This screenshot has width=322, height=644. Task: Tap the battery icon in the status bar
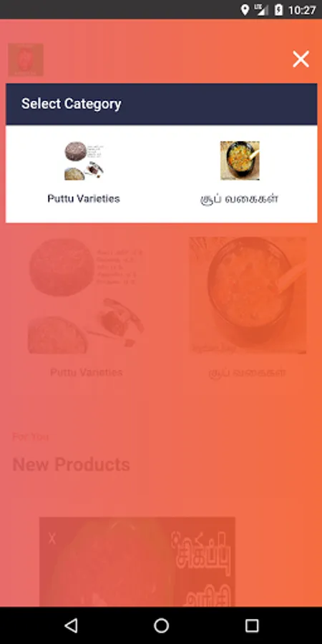[x=278, y=10]
